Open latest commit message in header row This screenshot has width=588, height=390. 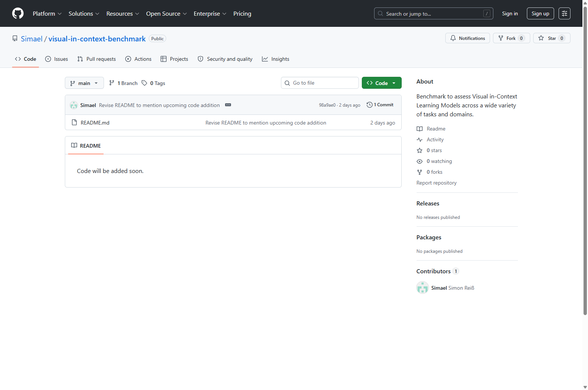(159, 105)
